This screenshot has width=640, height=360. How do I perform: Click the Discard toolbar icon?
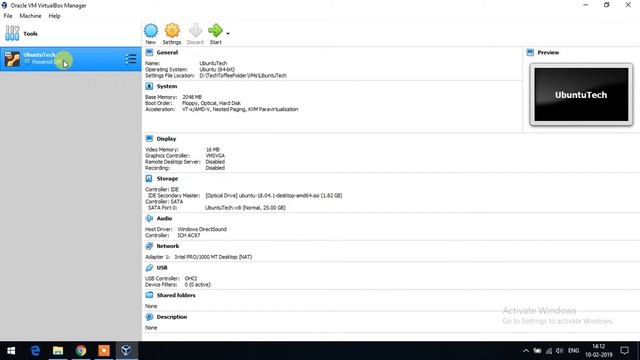(195, 31)
